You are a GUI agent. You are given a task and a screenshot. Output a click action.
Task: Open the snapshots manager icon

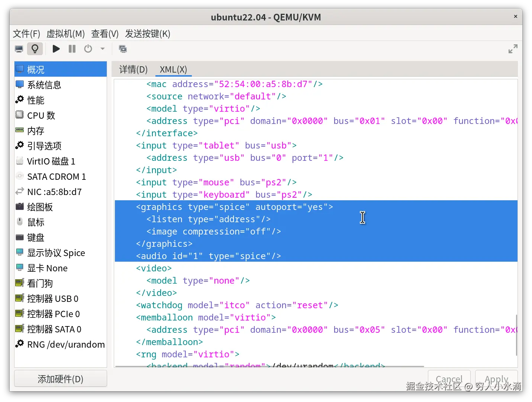[x=123, y=49]
